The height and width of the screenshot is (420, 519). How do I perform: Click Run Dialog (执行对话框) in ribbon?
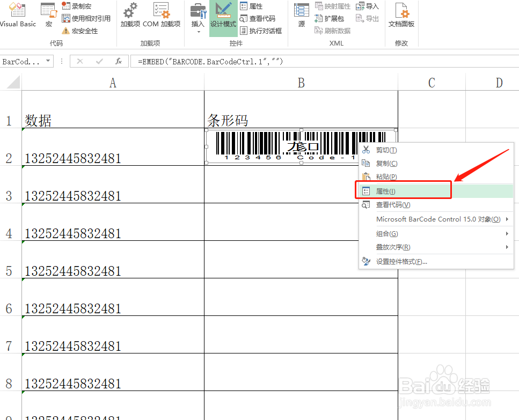click(x=261, y=31)
